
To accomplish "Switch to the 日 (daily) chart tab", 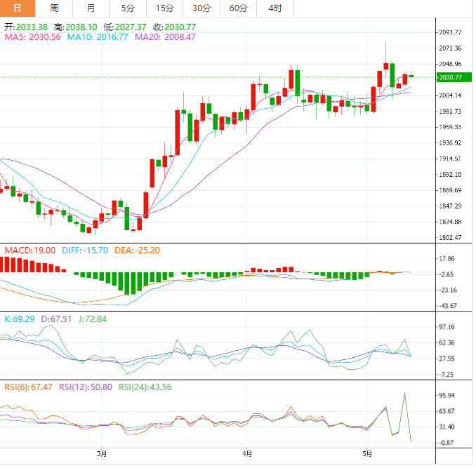I will point(18,8).
